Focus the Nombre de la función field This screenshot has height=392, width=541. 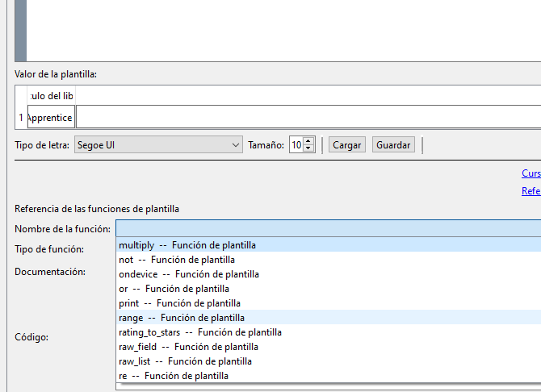click(x=328, y=228)
